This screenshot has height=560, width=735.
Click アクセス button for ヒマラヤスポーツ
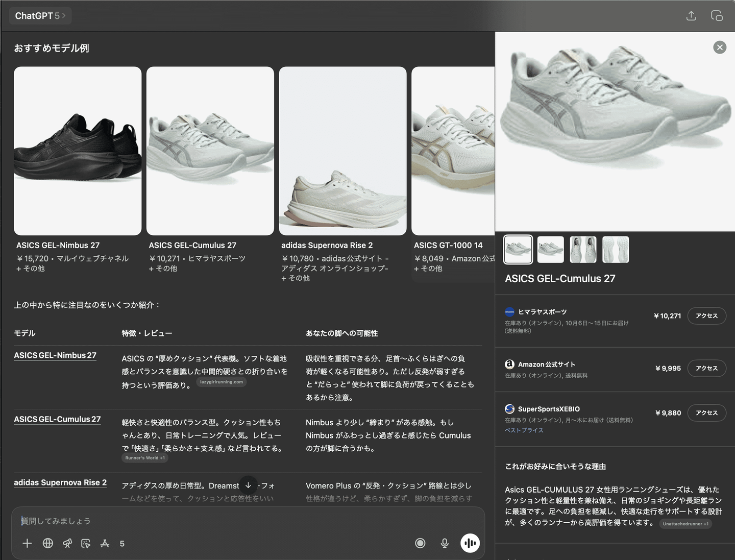[707, 316]
